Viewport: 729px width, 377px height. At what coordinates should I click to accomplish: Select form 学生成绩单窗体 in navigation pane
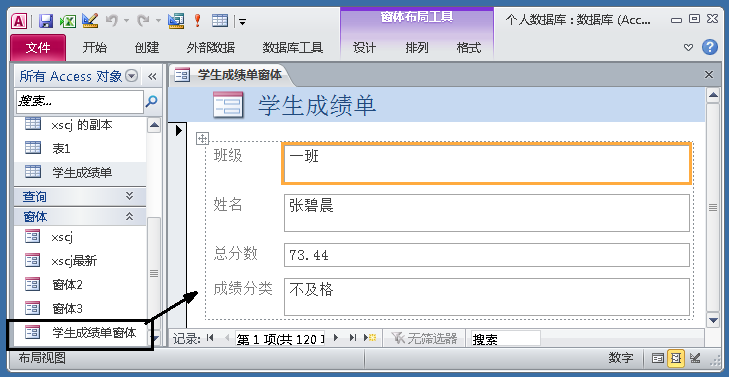pos(80,332)
